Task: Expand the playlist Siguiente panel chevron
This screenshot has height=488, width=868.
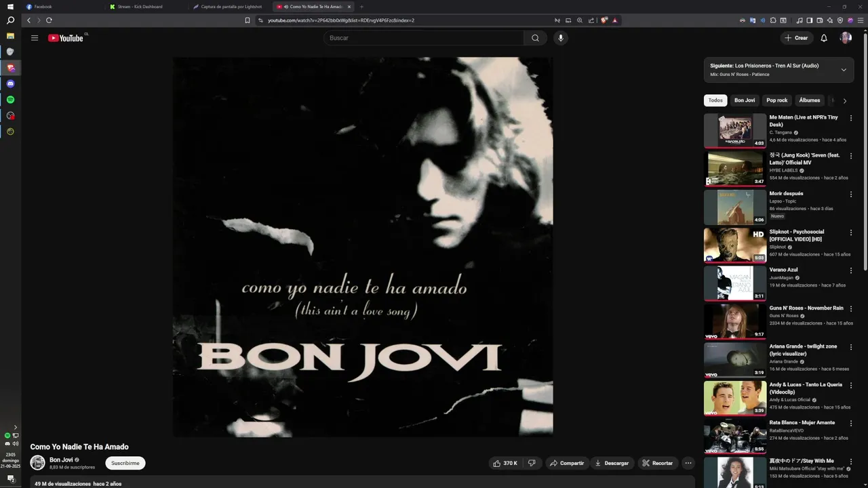Action: click(844, 70)
